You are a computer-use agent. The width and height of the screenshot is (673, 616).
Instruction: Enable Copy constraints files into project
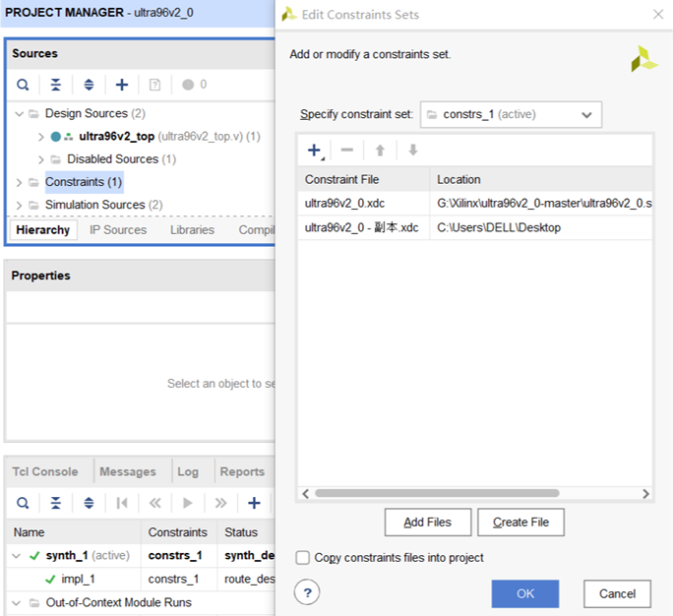tap(303, 558)
